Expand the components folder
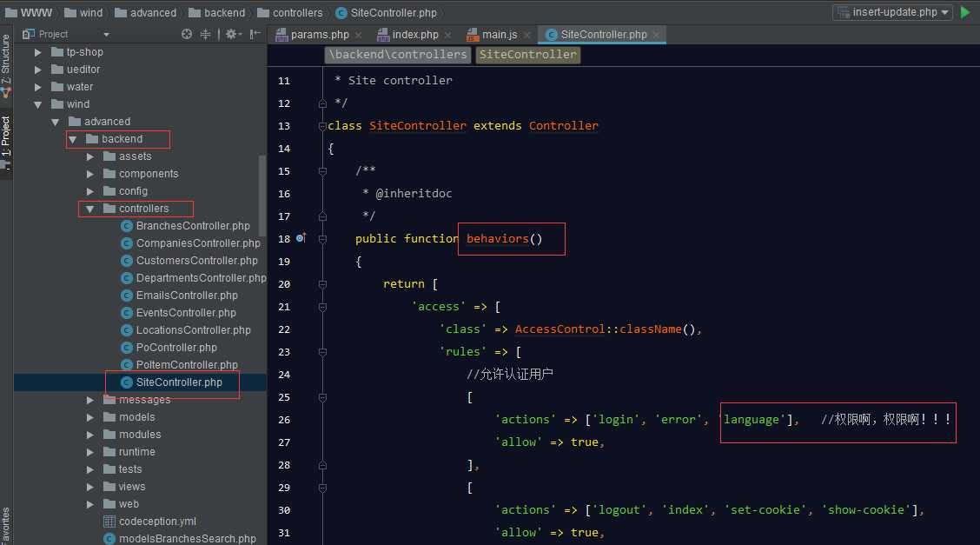Viewport: 980px width, 545px height. (x=90, y=174)
